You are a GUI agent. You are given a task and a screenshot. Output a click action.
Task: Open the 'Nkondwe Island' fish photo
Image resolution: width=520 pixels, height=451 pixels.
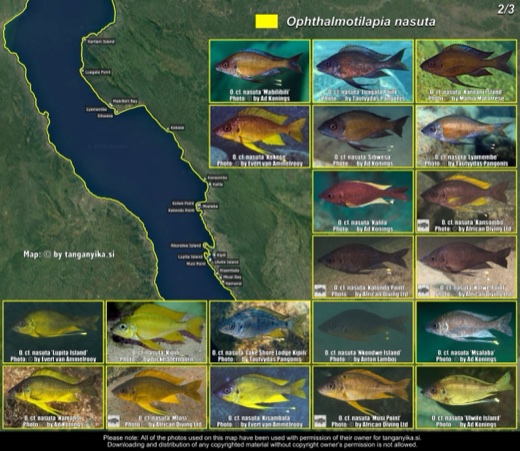(363, 332)
